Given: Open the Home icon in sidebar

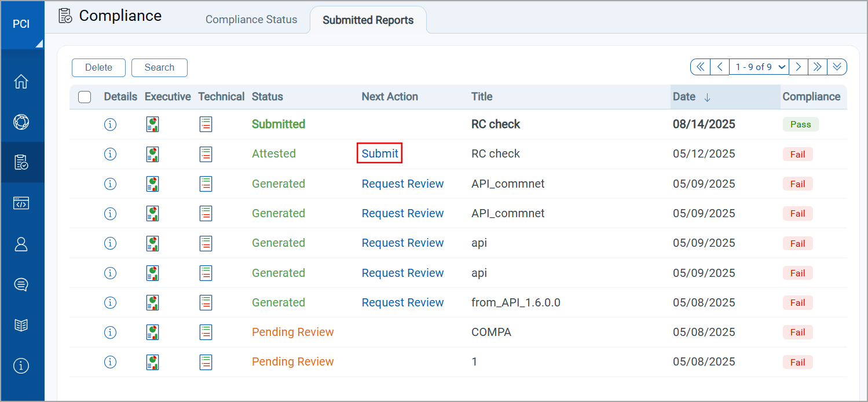Looking at the screenshot, I should pyautogui.click(x=21, y=82).
